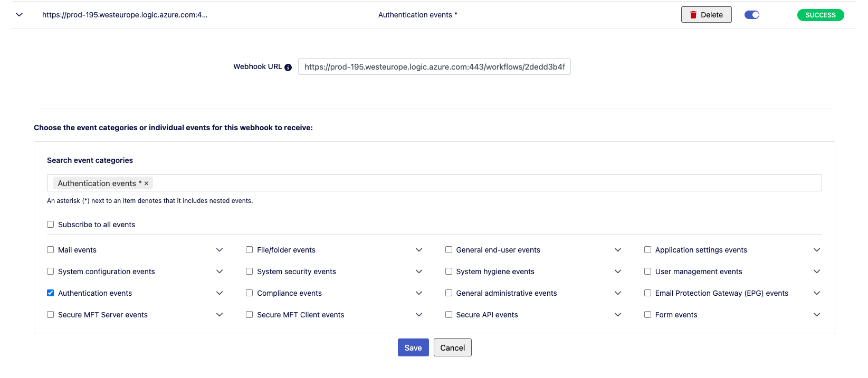Check the File/folder events checkbox

coord(250,250)
